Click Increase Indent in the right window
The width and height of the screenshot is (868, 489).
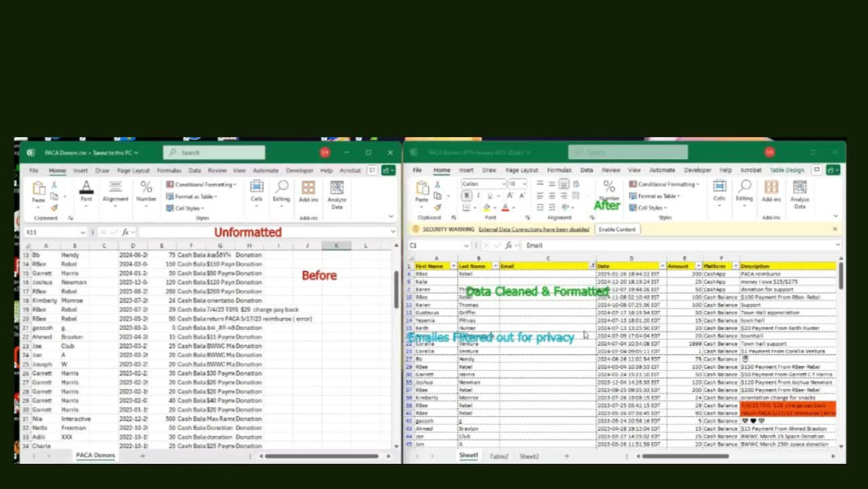[x=552, y=207]
